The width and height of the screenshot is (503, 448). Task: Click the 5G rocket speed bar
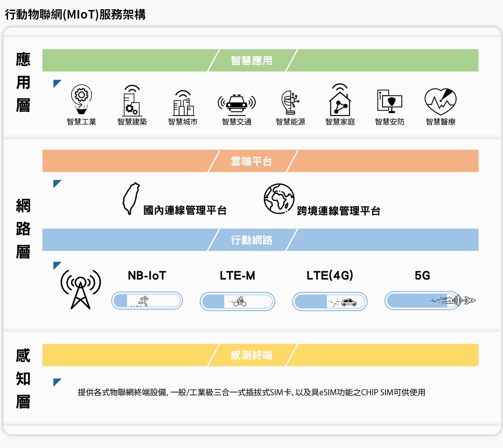pyautogui.click(x=430, y=301)
